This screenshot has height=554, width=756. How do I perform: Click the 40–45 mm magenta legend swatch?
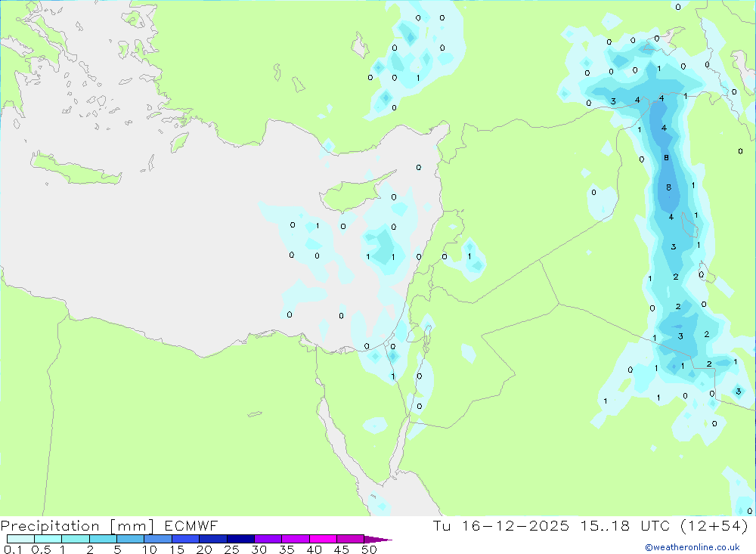323,539
